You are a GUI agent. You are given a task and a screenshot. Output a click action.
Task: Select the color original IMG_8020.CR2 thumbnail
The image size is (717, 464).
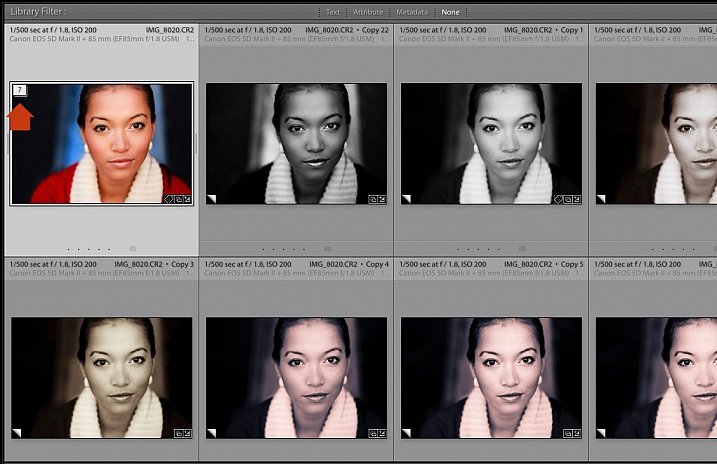102,144
